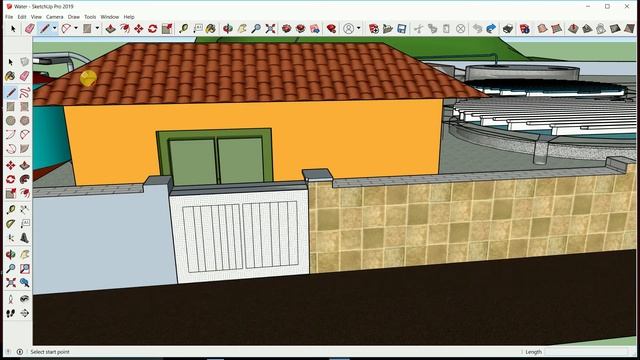This screenshot has height=360, width=640.
Task: Print the model
Action: 508,29
